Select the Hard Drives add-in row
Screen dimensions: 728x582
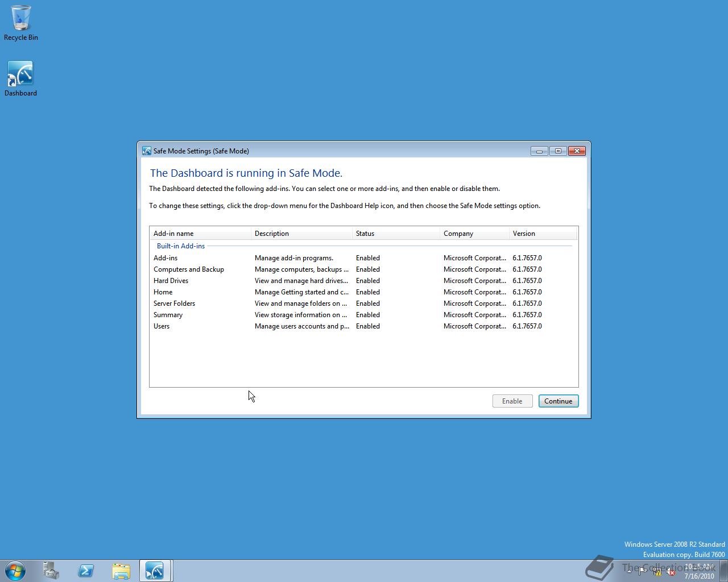click(363, 281)
